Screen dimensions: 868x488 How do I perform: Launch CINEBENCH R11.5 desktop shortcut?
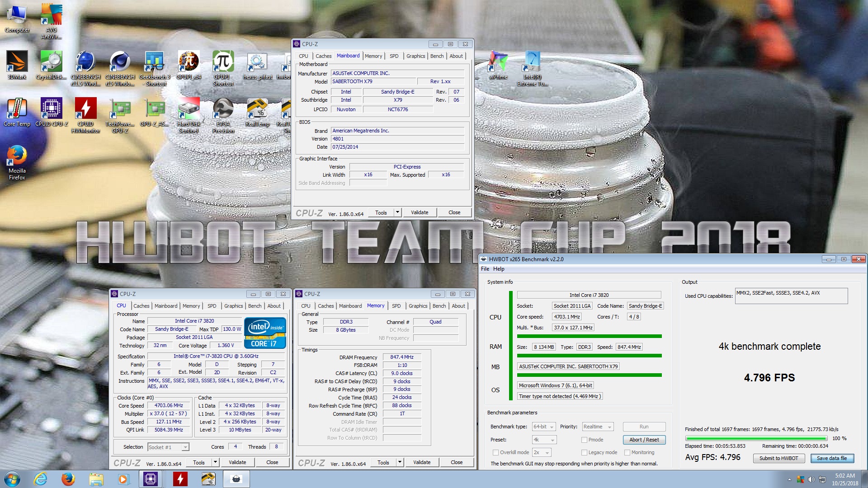tap(85, 68)
